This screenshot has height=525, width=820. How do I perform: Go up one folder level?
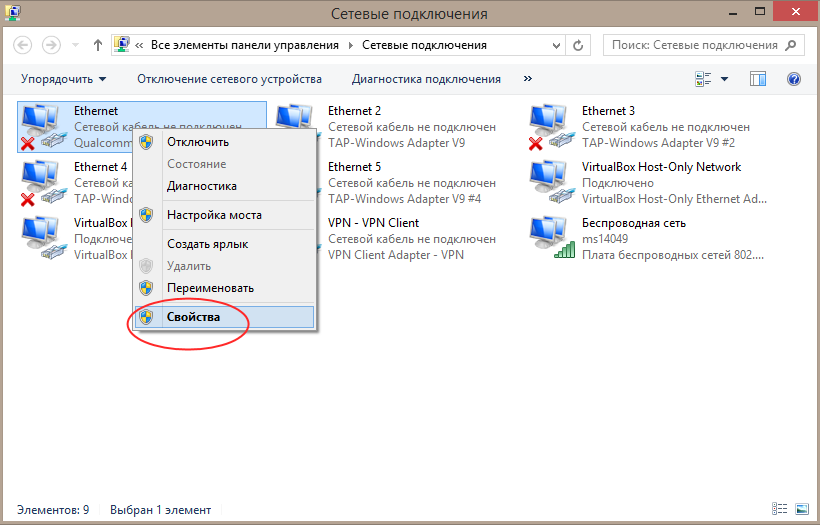[x=98, y=45]
